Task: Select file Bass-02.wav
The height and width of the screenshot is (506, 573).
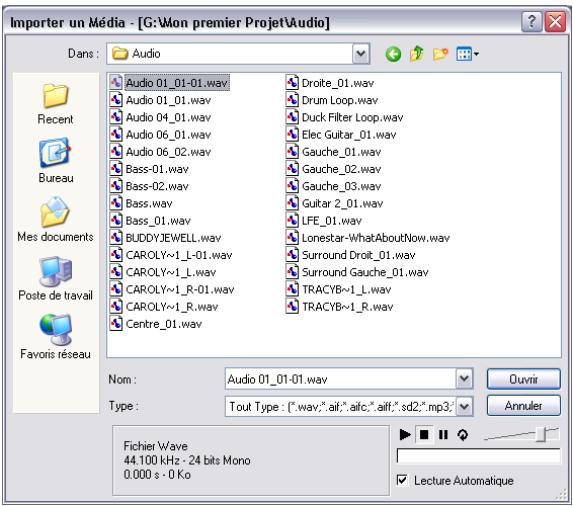Action: [149, 186]
